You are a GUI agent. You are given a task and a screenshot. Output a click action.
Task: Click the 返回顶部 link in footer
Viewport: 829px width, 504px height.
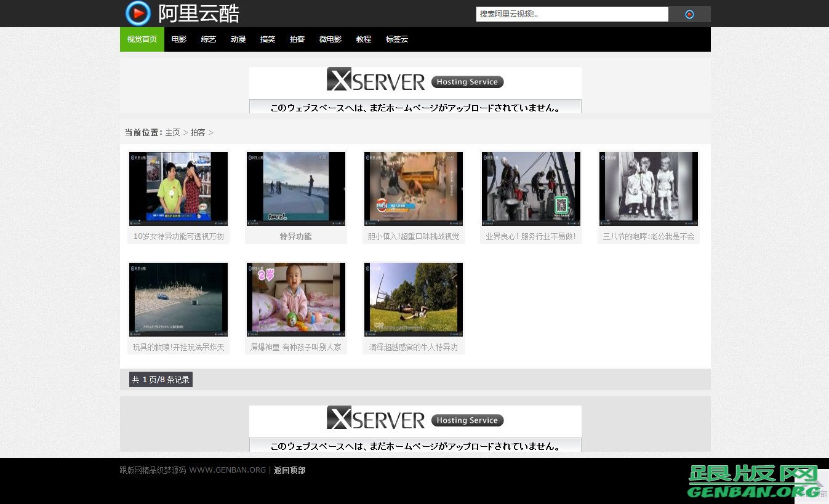click(x=289, y=470)
